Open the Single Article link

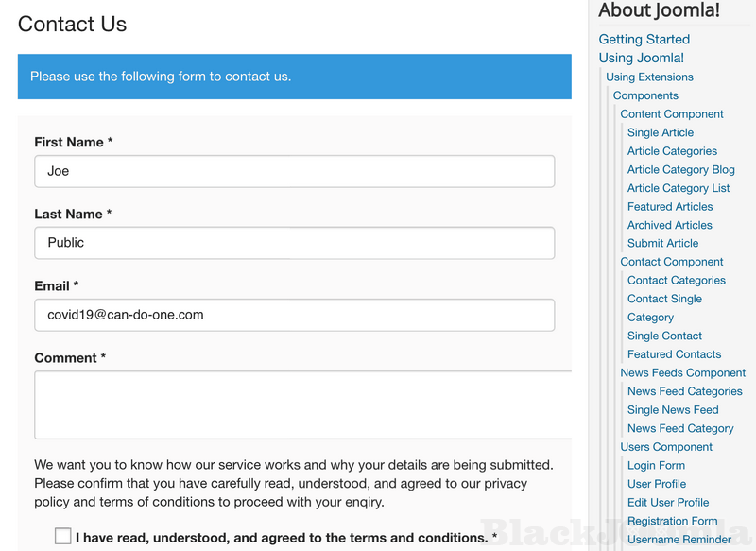pos(661,132)
